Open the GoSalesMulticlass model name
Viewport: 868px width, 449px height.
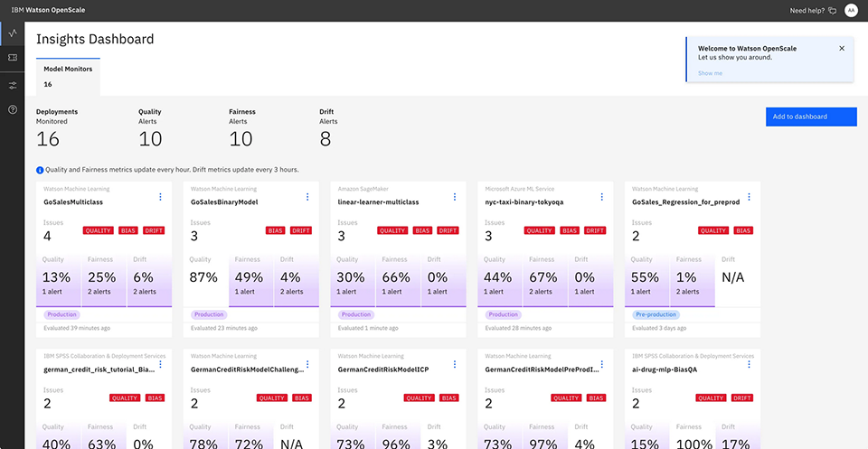(73, 202)
